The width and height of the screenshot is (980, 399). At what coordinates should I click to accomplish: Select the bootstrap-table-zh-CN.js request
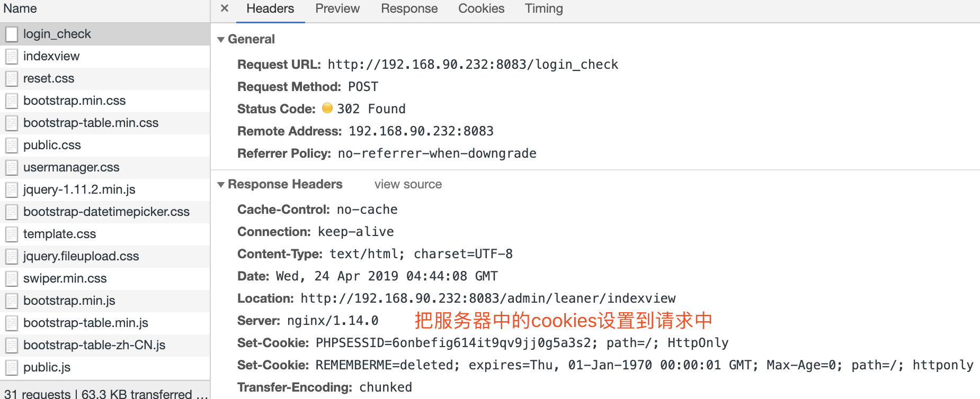94,346
